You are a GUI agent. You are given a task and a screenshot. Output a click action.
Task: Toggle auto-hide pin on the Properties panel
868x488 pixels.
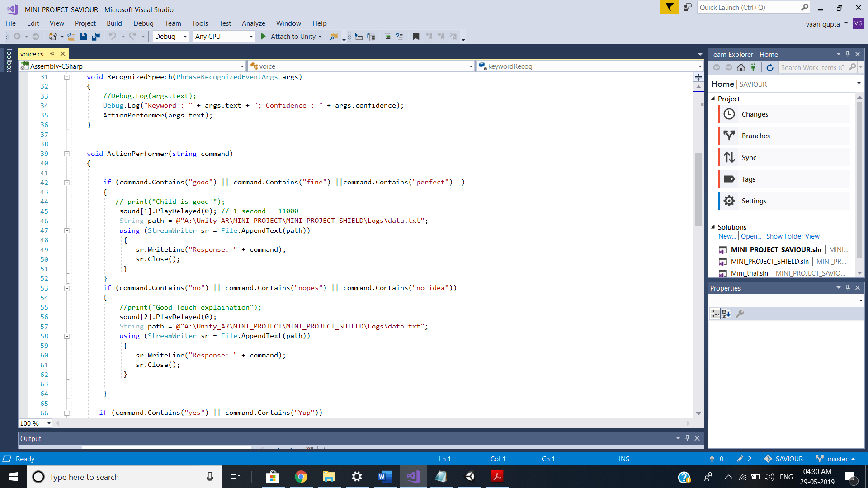848,288
